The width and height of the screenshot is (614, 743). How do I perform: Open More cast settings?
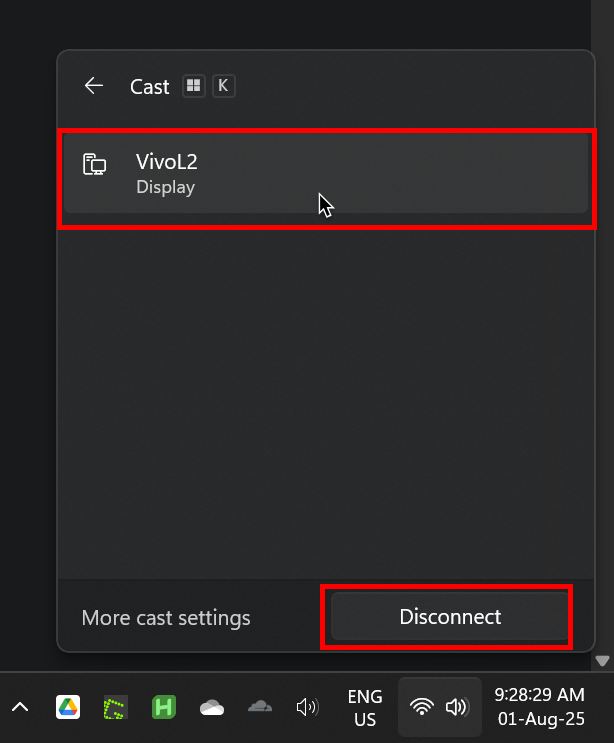(x=166, y=618)
